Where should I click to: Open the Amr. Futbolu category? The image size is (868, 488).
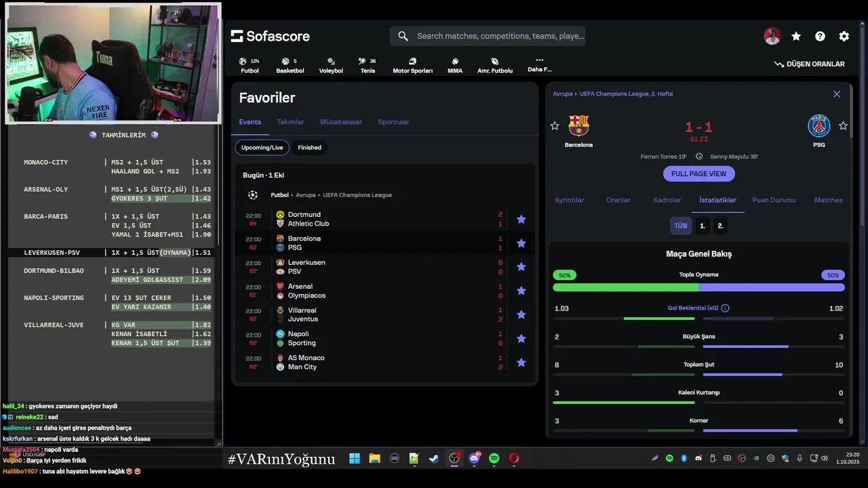click(x=495, y=65)
